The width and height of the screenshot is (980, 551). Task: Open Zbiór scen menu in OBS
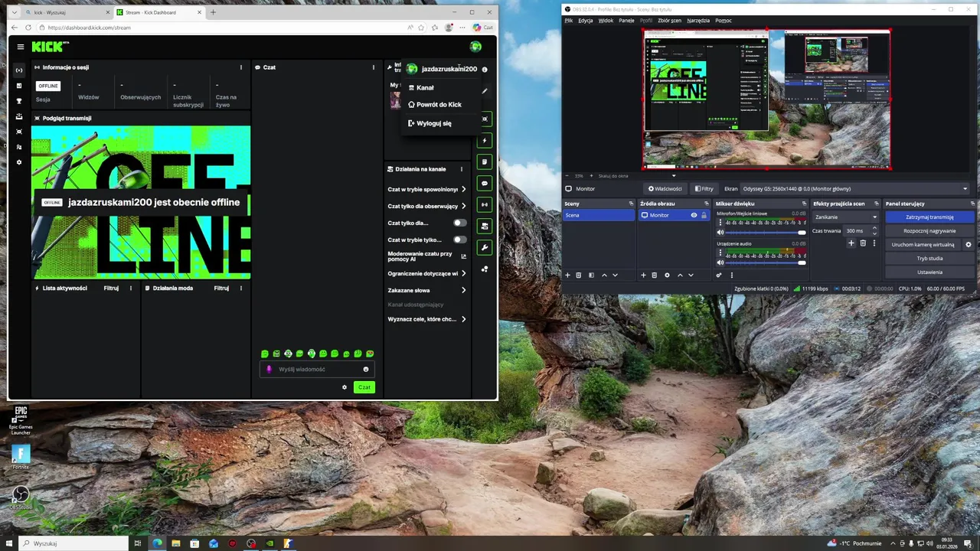(669, 21)
